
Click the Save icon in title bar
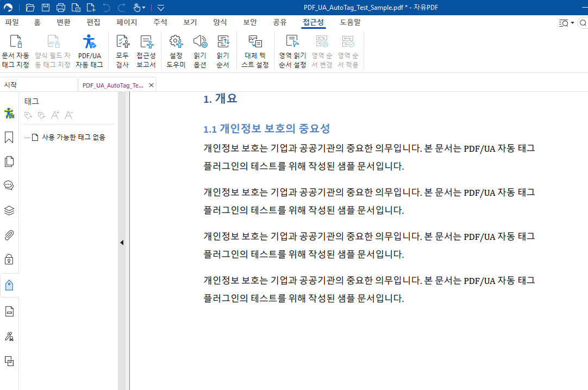click(45, 8)
